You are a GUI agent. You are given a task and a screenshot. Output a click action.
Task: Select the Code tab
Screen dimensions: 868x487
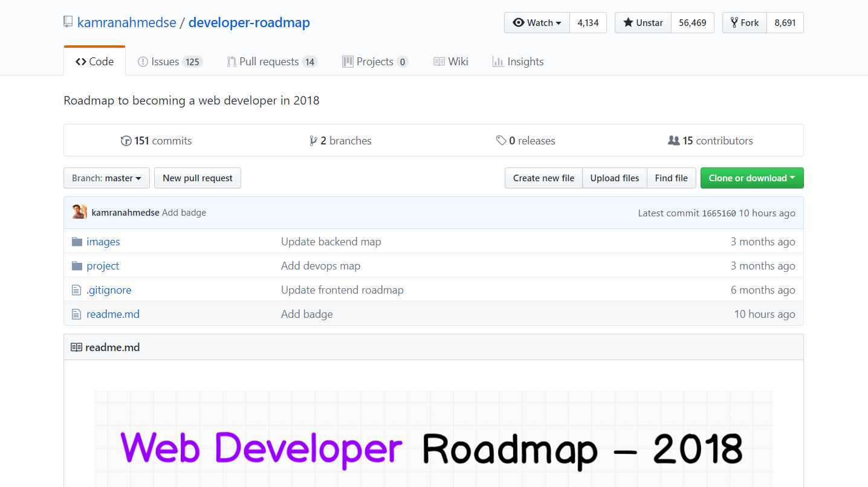pos(94,62)
